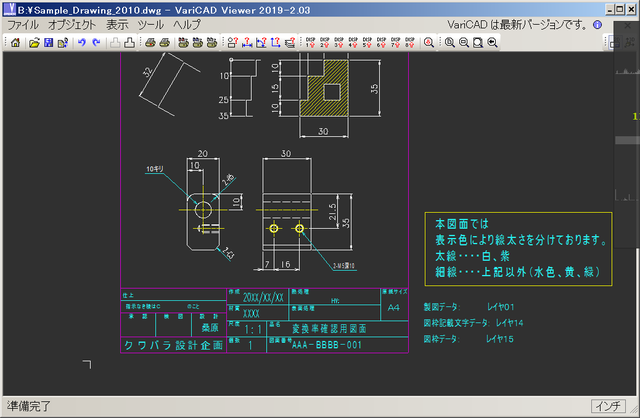
Task: Switch to DISP 8 view
Action: pyautogui.click(x=410, y=42)
